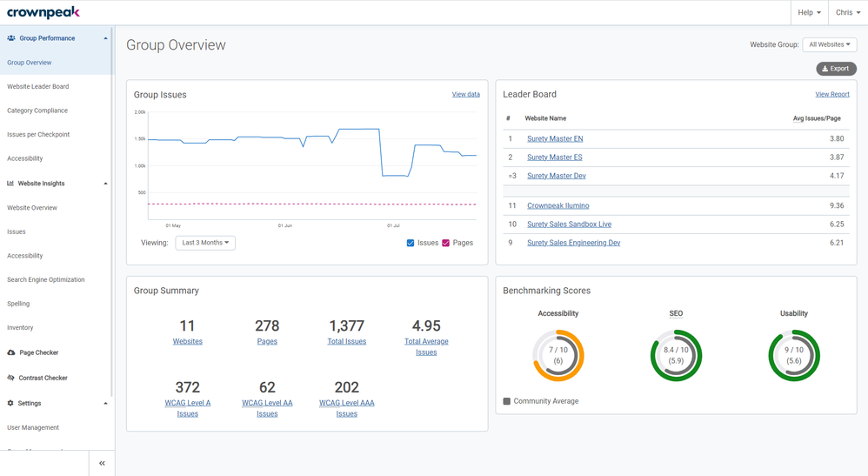Screen dimensions: 868x476
Task: Click the Settings gear icon
Action: coord(10,404)
